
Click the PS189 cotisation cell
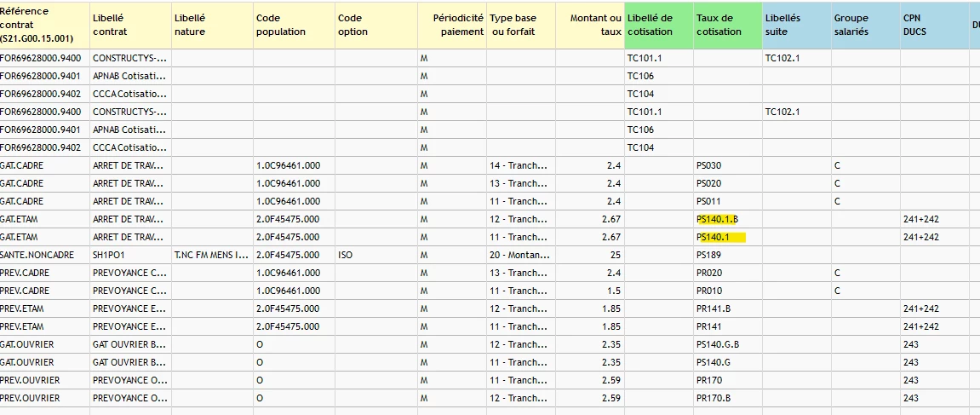[x=708, y=255]
